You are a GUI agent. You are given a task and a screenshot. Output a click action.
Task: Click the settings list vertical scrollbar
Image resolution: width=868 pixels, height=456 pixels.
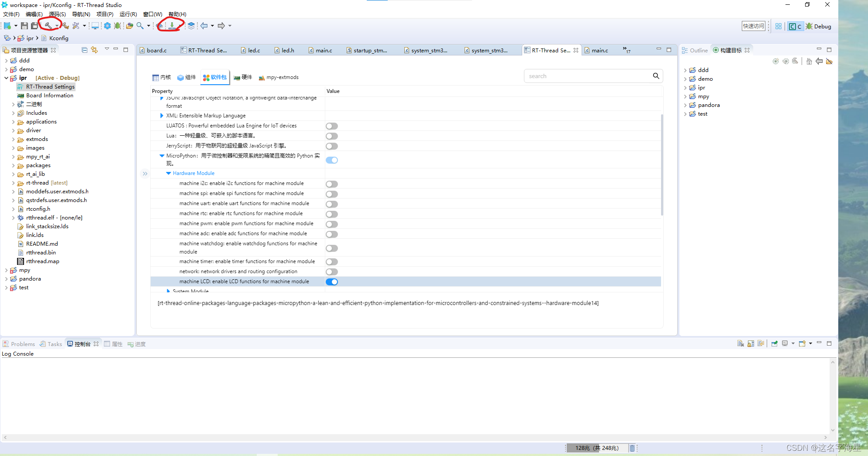pos(662,165)
